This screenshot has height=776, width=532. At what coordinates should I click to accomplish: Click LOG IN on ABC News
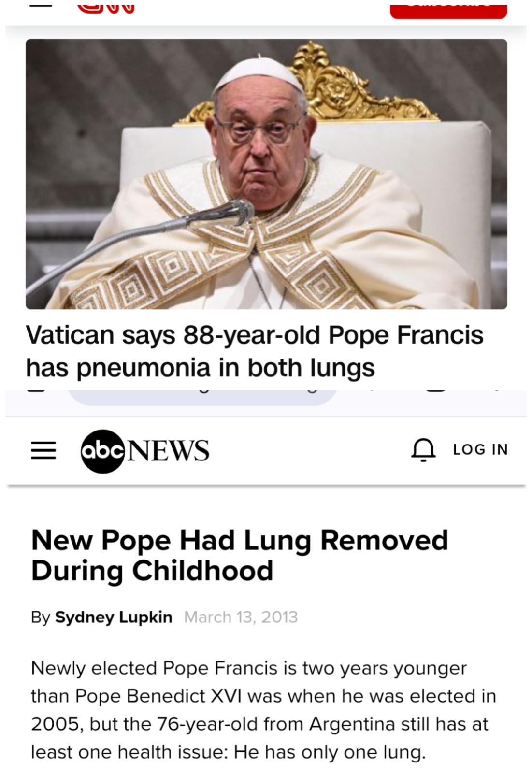point(480,450)
